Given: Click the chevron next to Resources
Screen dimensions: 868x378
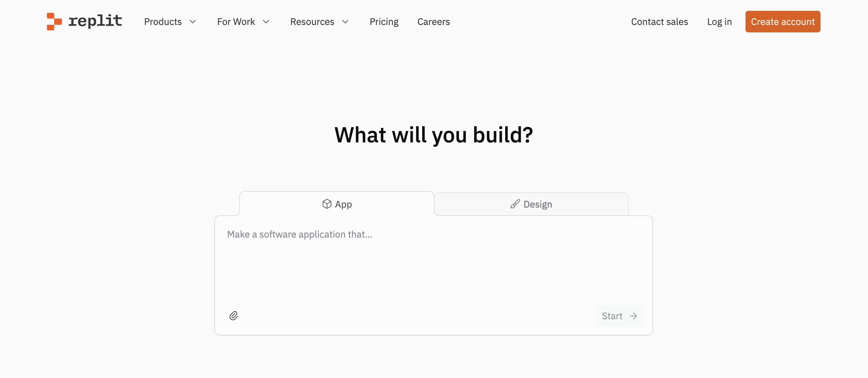Looking at the screenshot, I should (x=345, y=22).
